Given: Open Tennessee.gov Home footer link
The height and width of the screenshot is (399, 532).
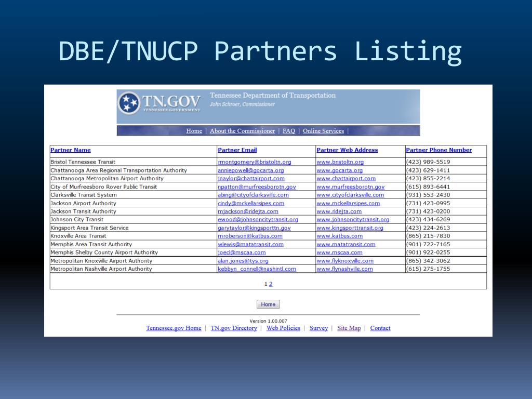Looking at the screenshot, I should pyautogui.click(x=174, y=328).
